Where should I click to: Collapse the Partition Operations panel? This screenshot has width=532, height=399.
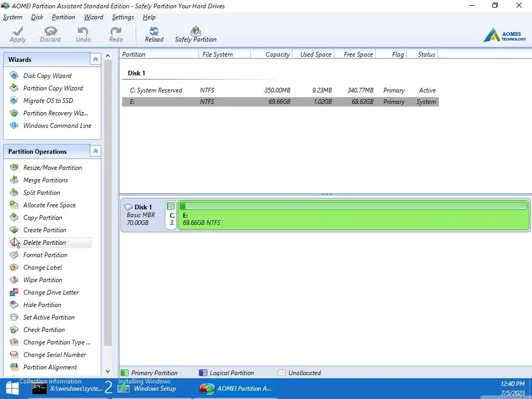[96, 151]
